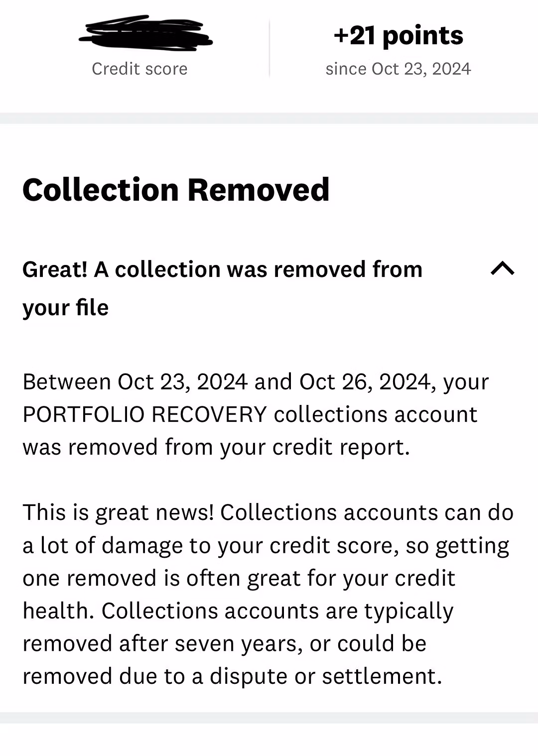Viewport: 538px width, 756px height.
Task: Click "Between Oct 23, 2024" paragraph start
Action: point(134,382)
